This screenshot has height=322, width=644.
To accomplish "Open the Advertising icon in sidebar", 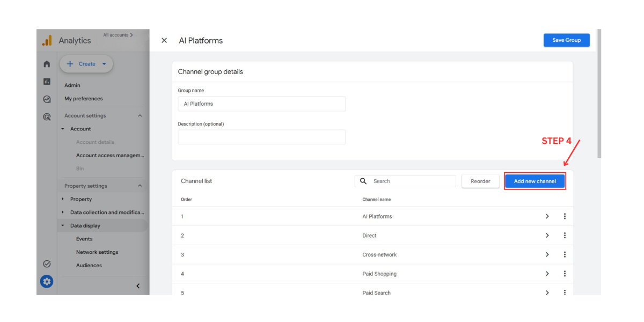I will [x=47, y=116].
